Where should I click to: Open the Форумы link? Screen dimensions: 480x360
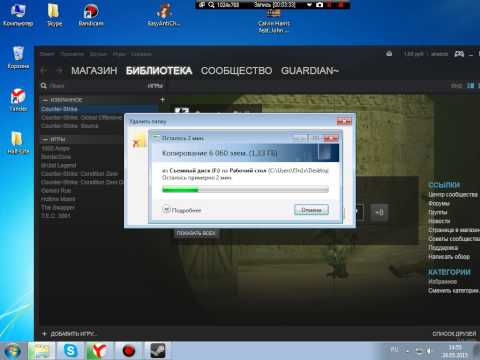point(439,203)
